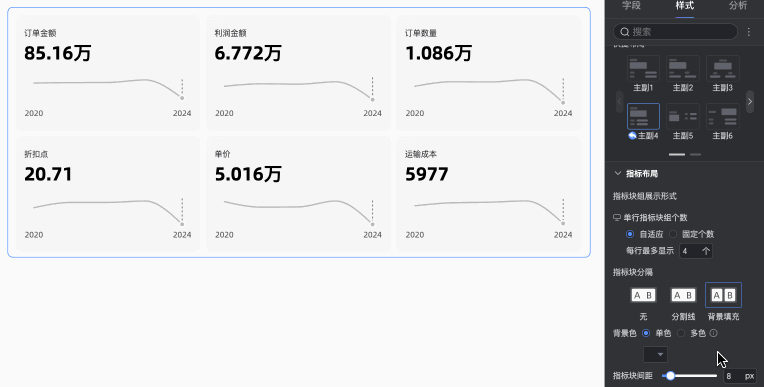Switch to the 字段 tab
Screen dimensions: 764x387
click(631, 6)
